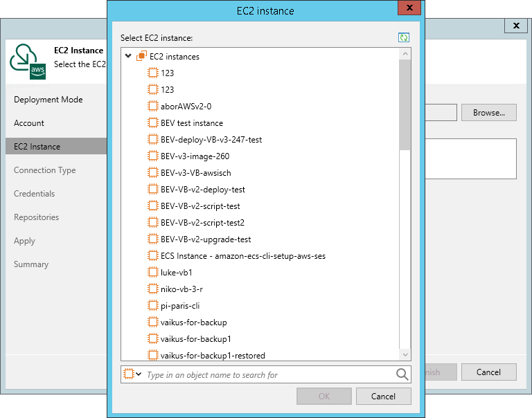532x418 pixels.
Task: Click the icon of aborAWSv2-0 instance
Action: pos(153,106)
